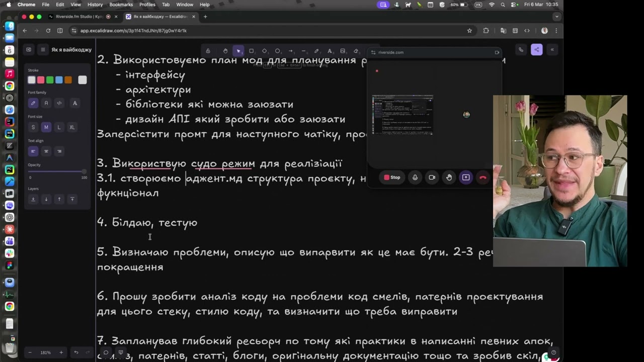Click the Chrome address bar URL
The height and width of the screenshot is (362, 644).
click(x=133, y=31)
